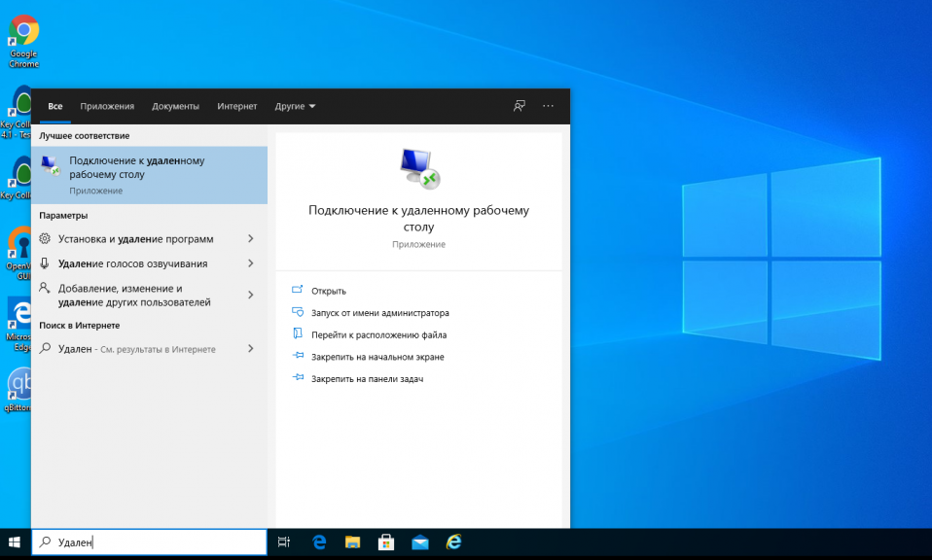Expand arrow for Установка и удаление программ

(x=251, y=239)
